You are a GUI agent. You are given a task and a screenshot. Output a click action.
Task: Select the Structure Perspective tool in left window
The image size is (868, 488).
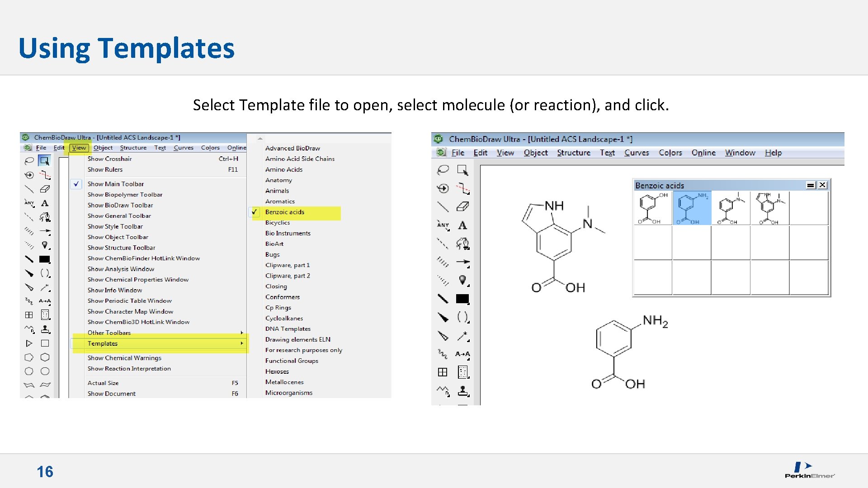[29, 175]
